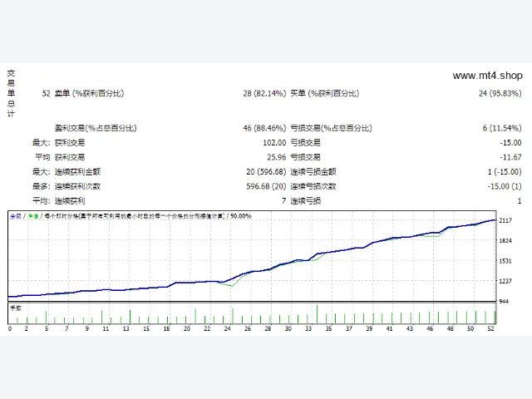532x399 pixels.
Task: Click the y-axis value "1824"
Action: click(505, 240)
